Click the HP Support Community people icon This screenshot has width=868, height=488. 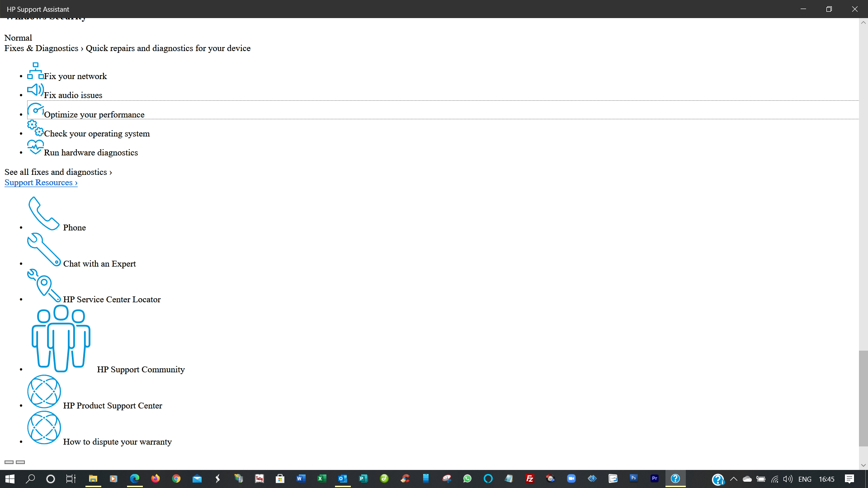click(x=61, y=338)
